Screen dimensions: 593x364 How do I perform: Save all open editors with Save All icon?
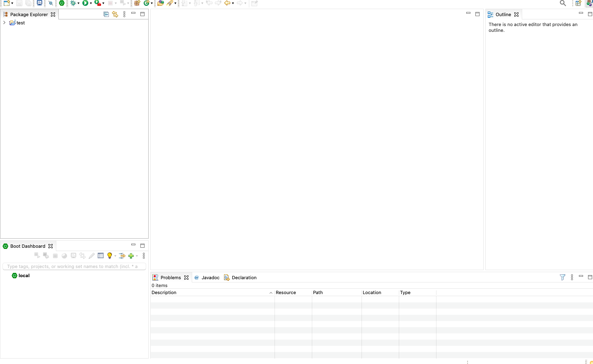28,3
